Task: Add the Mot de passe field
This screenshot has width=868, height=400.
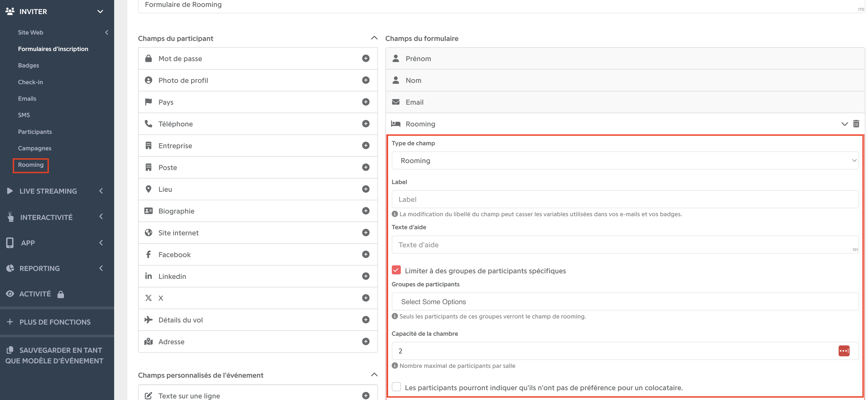Action: (x=366, y=58)
